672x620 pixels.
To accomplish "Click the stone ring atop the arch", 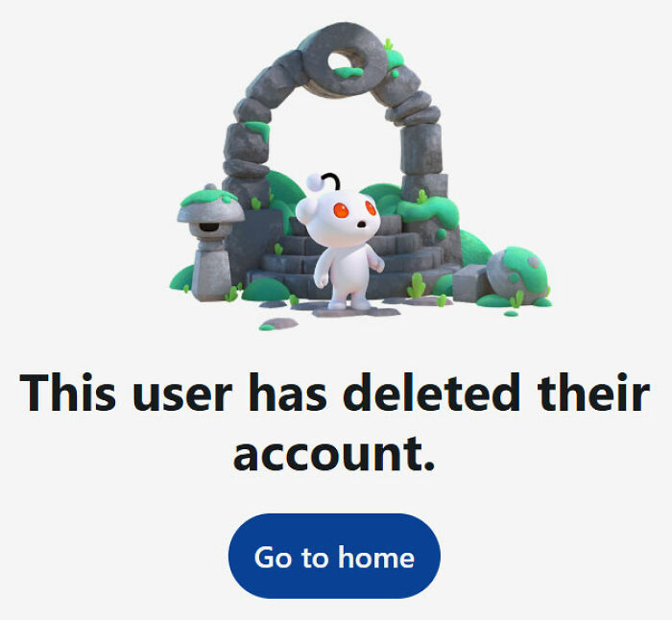I will click(x=345, y=59).
